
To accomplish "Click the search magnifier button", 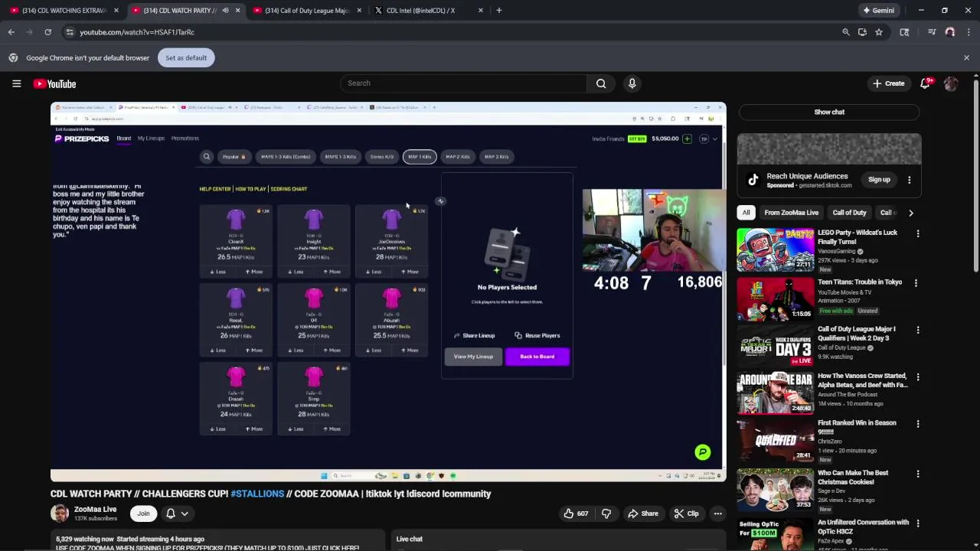I will 601,83.
